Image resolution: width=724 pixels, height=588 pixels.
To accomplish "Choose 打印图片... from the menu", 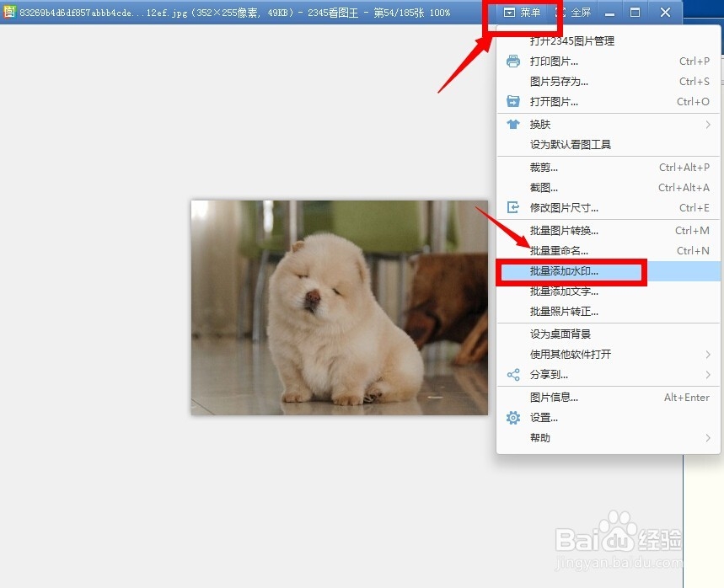I will tap(608, 61).
